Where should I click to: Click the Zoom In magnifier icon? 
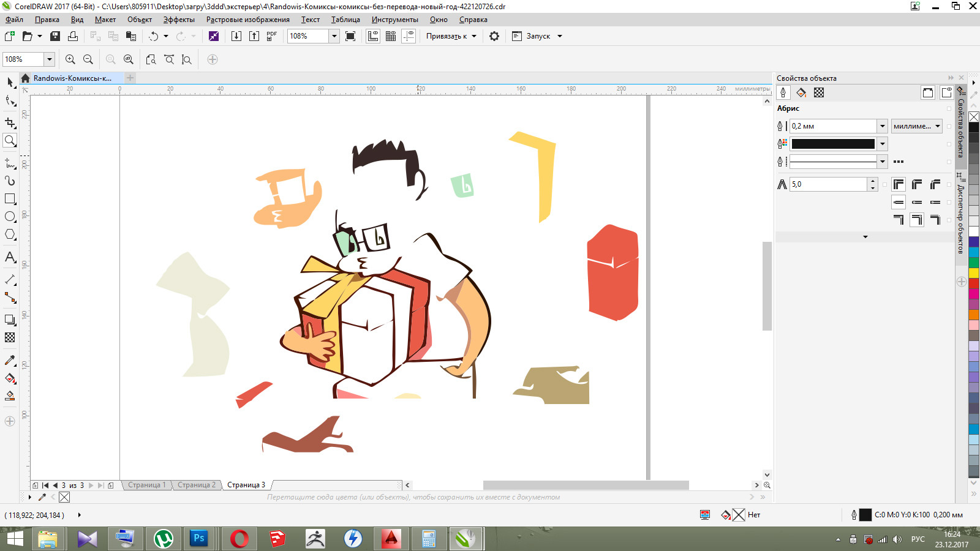tap(70, 59)
